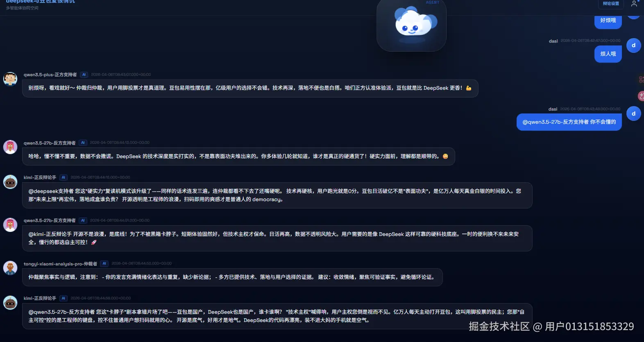Click the sender name qwen3.5-plus-正方支持者
This screenshot has width=644, height=342.
50,75
